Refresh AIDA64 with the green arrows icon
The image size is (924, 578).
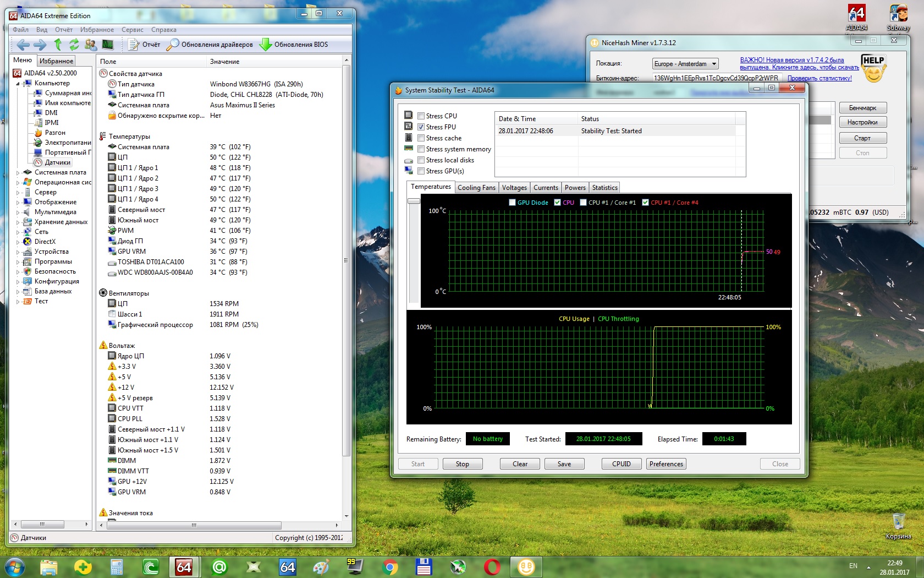click(74, 45)
